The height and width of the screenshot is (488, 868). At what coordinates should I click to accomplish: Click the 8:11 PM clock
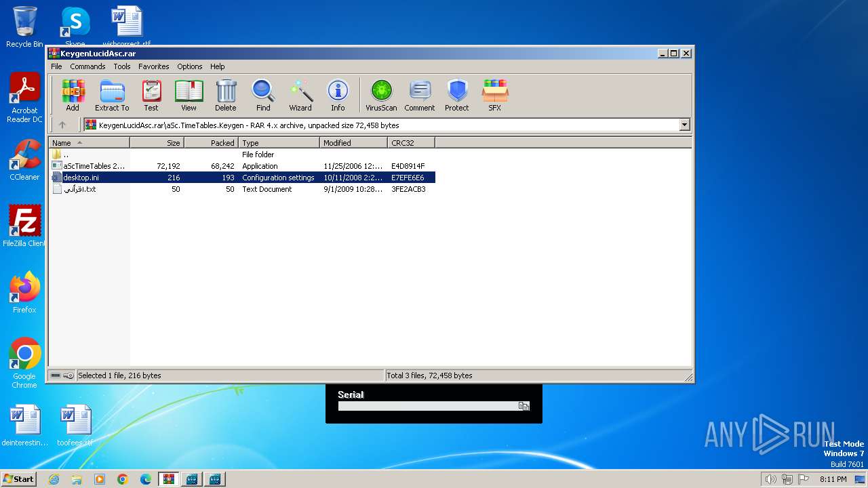(833, 479)
